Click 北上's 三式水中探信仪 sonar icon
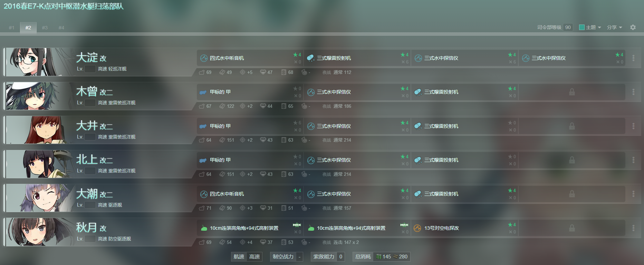The height and width of the screenshot is (265, 644). 311,160
